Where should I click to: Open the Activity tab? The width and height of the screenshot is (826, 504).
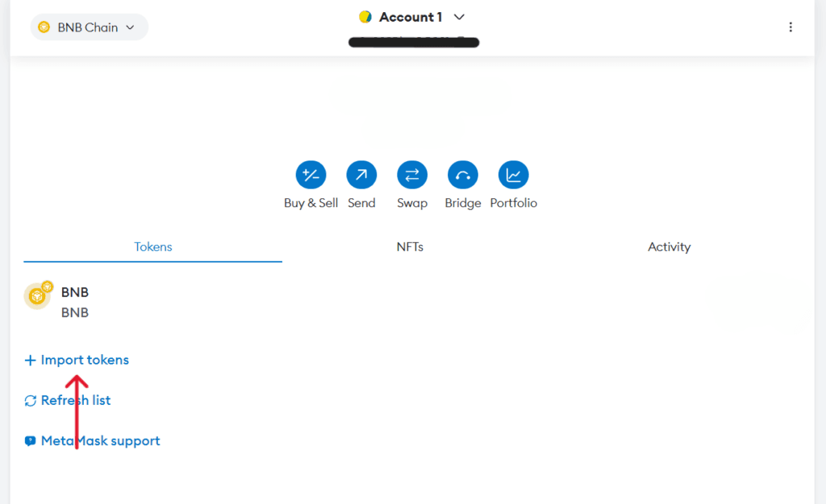(669, 247)
